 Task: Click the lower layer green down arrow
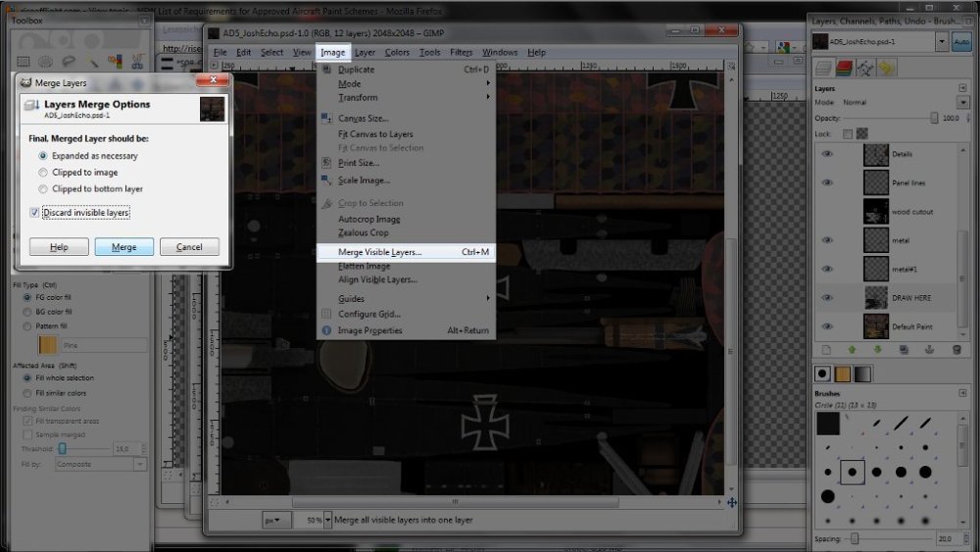[x=878, y=349]
